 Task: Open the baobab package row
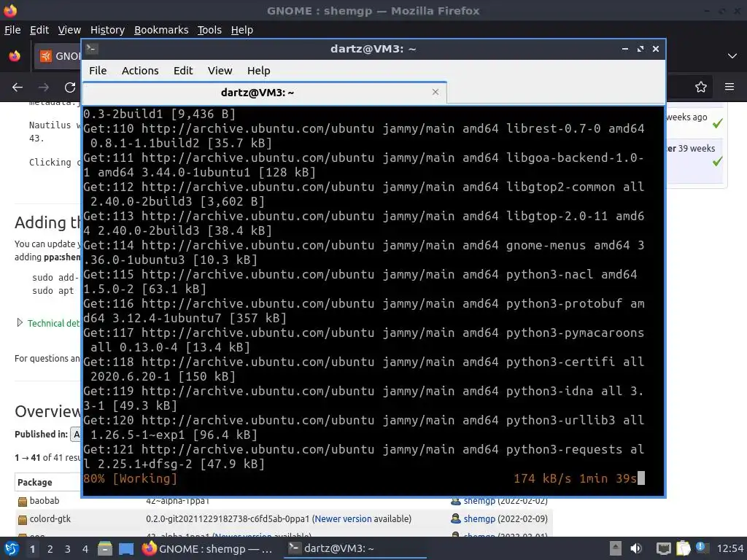pos(44,500)
